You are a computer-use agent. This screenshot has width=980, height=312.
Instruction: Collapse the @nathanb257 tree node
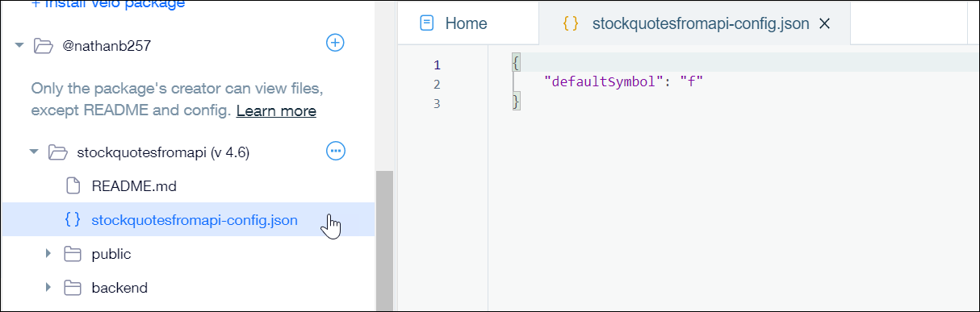[x=19, y=46]
